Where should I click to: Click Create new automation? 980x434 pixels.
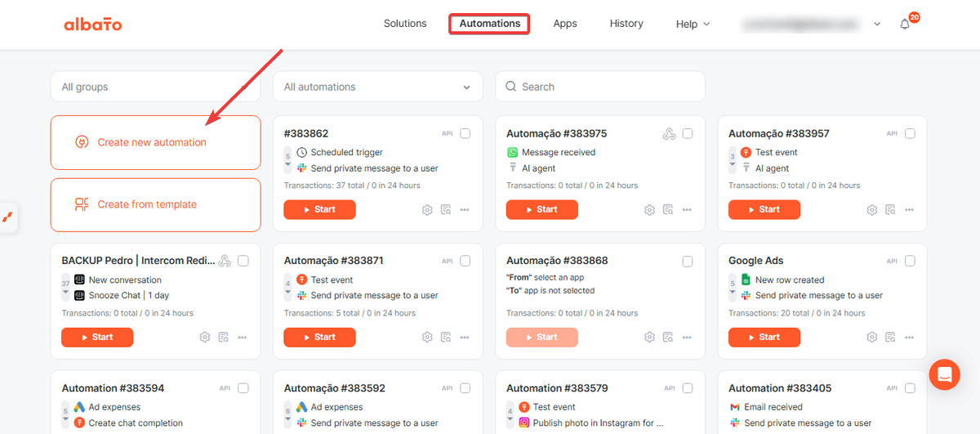[x=156, y=142]
